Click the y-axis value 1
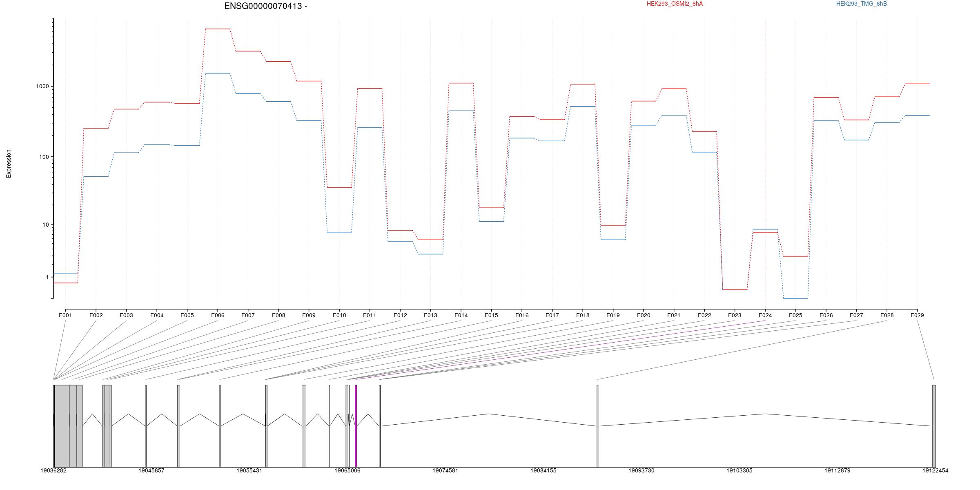Screen dimensions: 980x490 pos(47,278)
